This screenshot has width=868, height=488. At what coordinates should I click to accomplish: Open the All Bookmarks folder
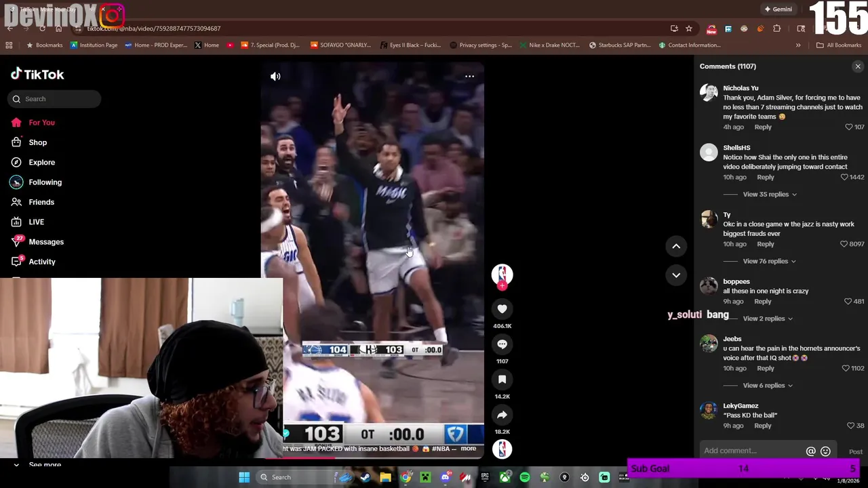(839, 45)
